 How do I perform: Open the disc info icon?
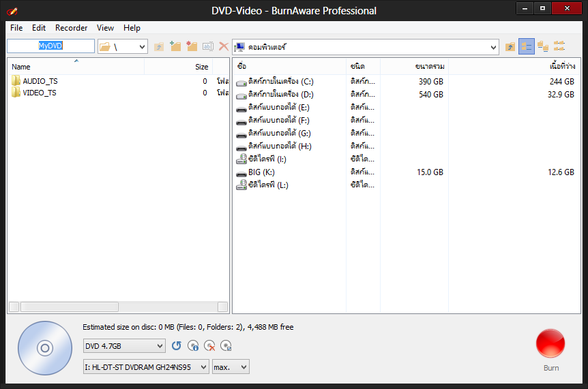193,345
